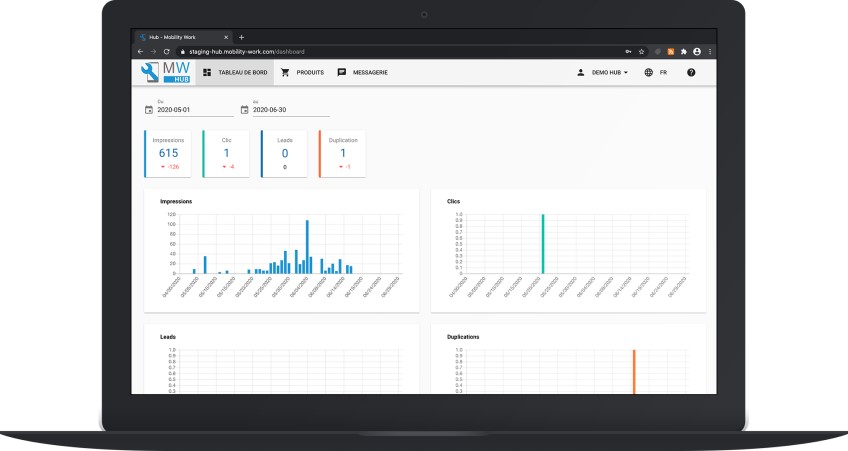Click the Duplications chart title
This screenshot has width=848, height=451.
[463, 337]
